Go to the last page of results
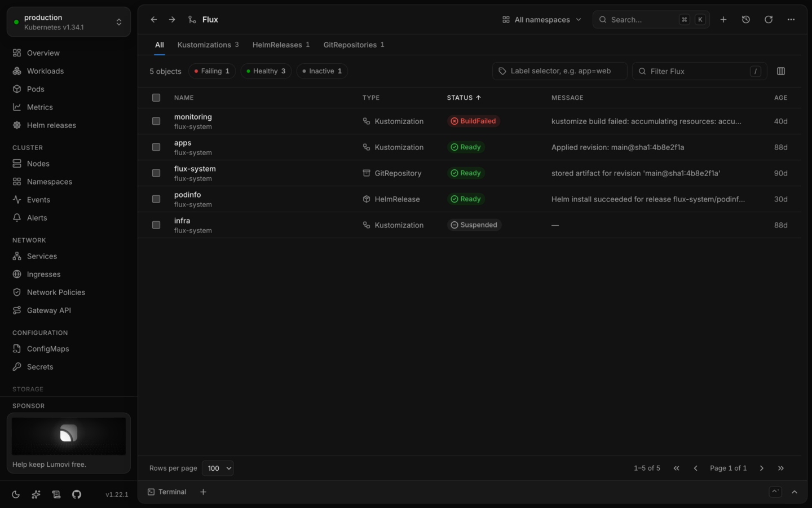This screenshot has height=508, width=812. coord(781,468)
